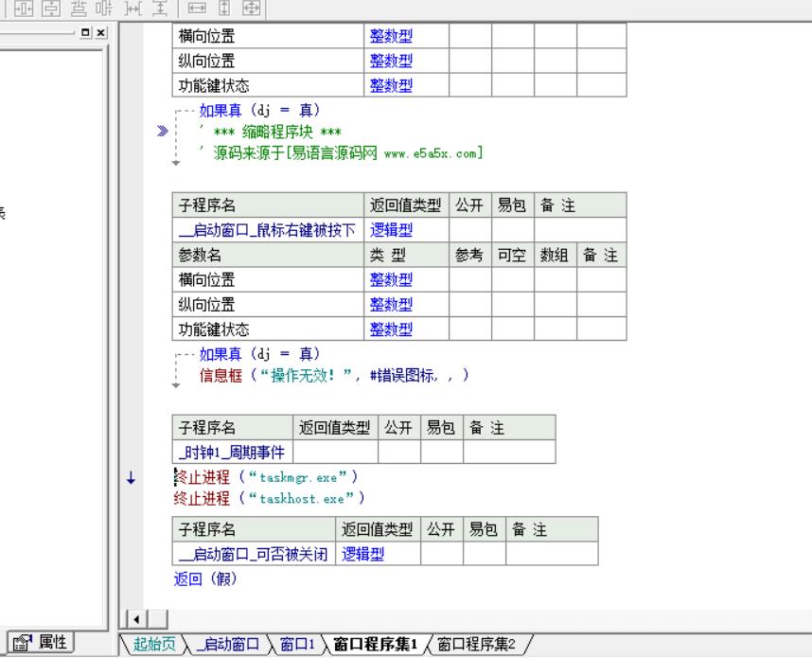Image resolution: width=812 pixels, height=658 pixels.
Task: Click 整数型 in the topmost 横向位置 row
Action: (391, 36)
